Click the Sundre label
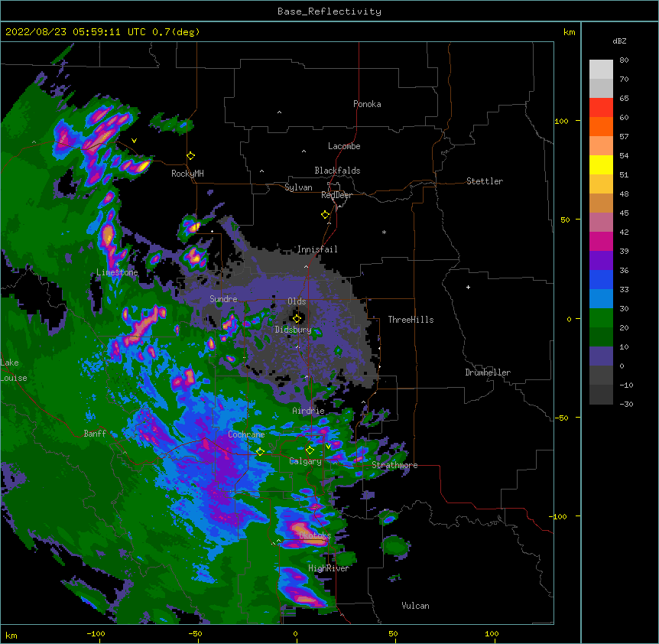The width and height of the screenshot is (659, 644). pos(223,299)
